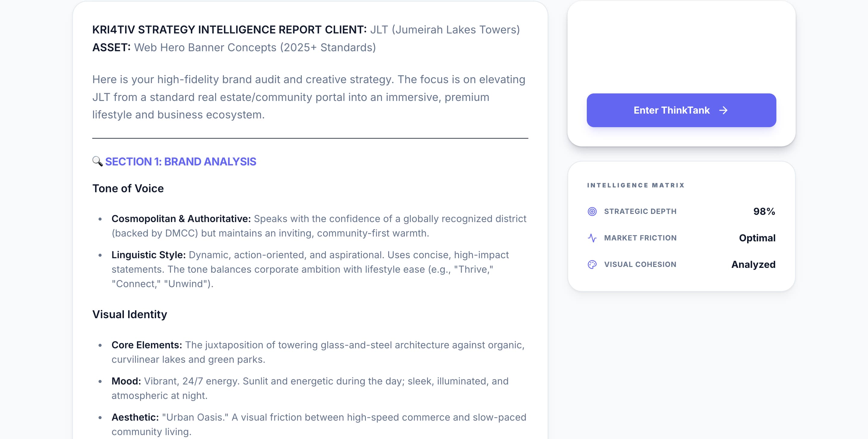Click the Intelligence Matrix panel title
Viewport: 868px width, 439px height.
click(636, 185)
